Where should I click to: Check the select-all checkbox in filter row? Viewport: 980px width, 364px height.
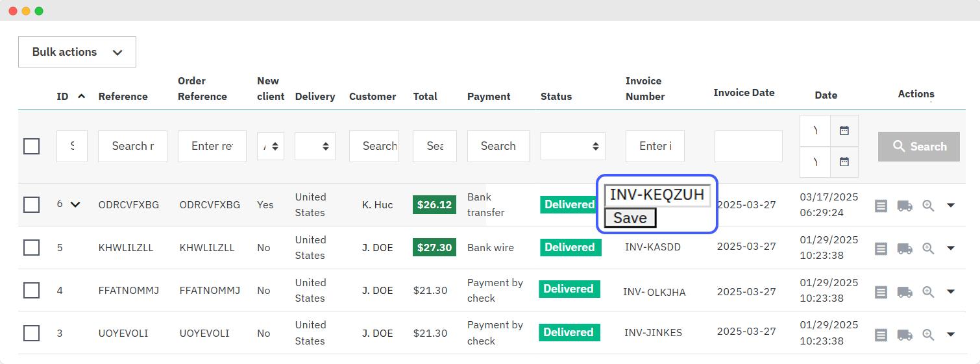click(x=32, y=146)
